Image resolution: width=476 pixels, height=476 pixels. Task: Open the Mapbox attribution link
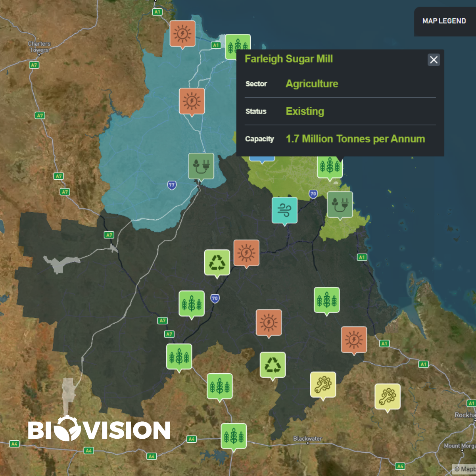465,469
